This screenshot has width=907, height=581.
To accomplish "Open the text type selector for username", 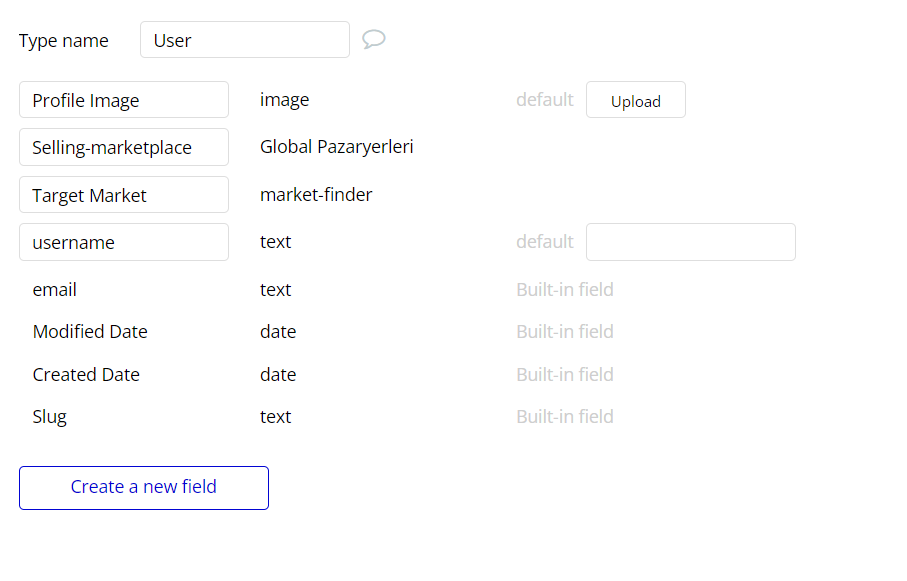I will (275, 242).
